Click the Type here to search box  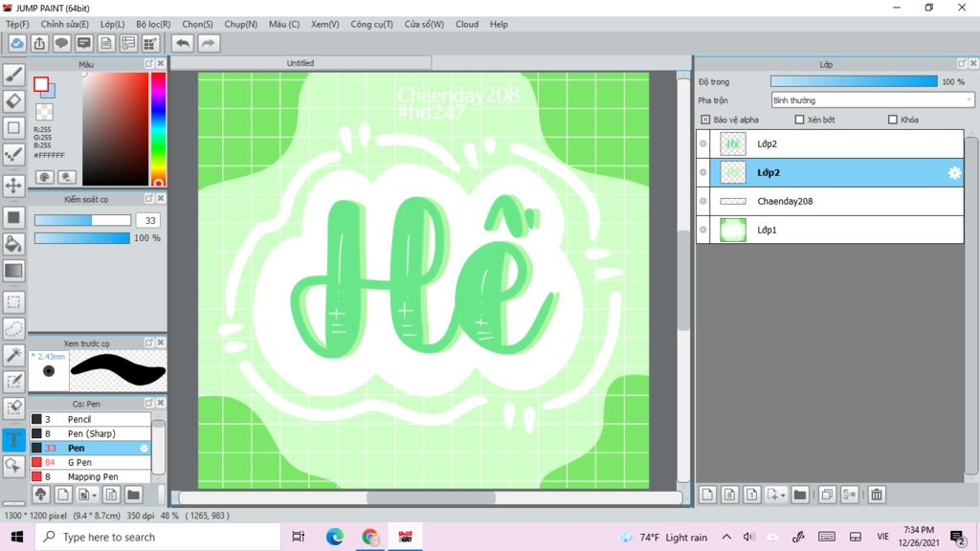[158, 537]
